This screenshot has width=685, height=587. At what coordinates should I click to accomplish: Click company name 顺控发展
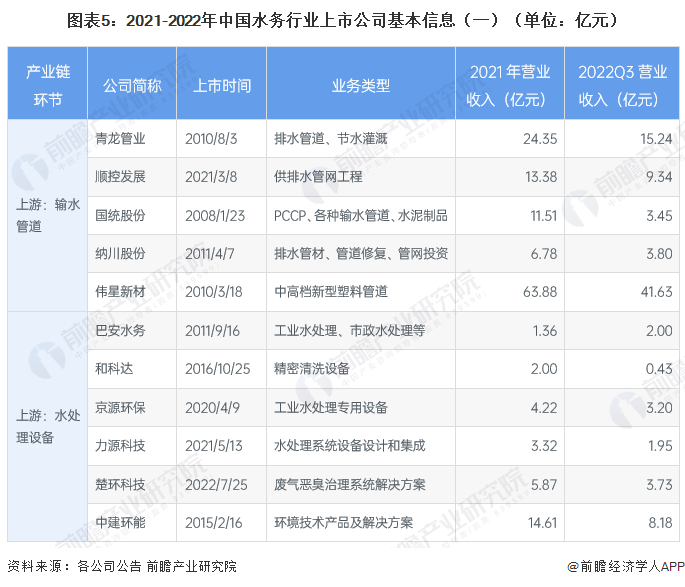click(x=120, y=177)
